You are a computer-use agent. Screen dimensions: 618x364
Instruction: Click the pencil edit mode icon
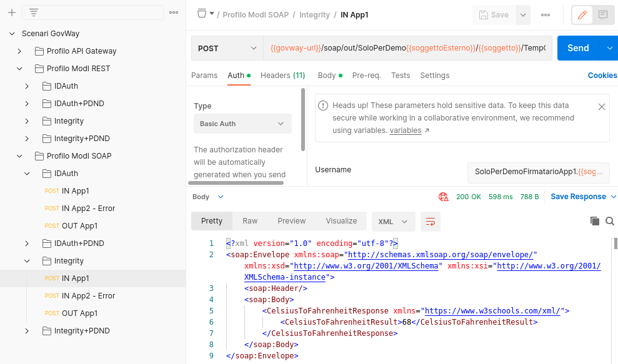(x=582, y=15)
